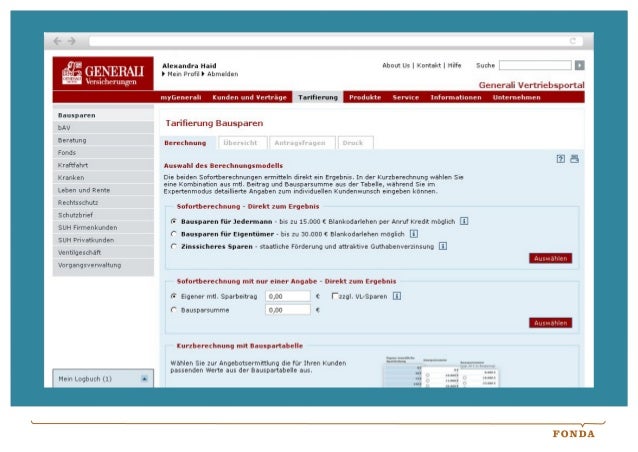This screenshot has height=452, width=638.
Task: Select Fonds in the sidebar
Action: 103,153
